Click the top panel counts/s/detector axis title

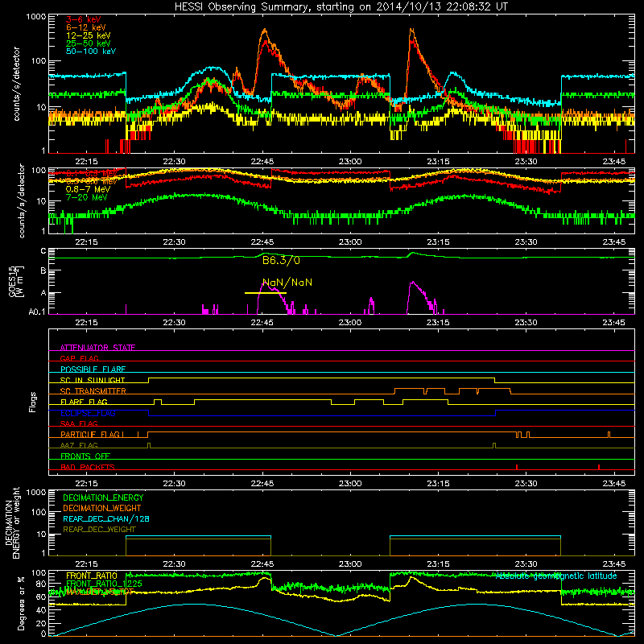click(x=16, y=84)
